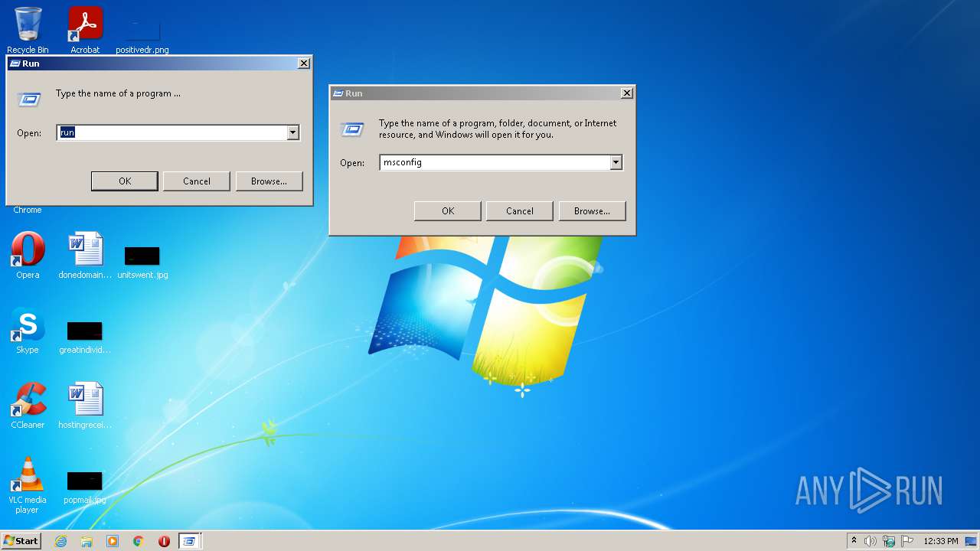Open Windows Media Player from the taskbar
This screenshot has width=980, height=551.
[113, 541]
